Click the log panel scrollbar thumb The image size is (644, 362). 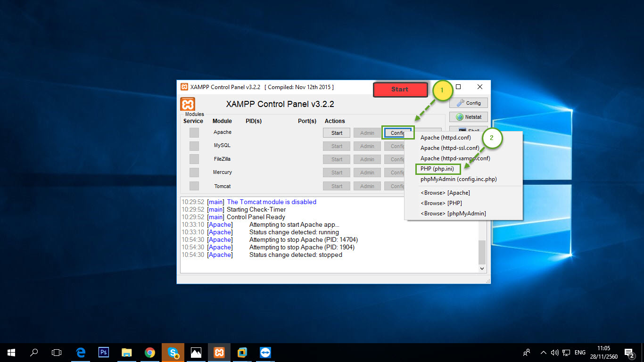click(482, 252)
